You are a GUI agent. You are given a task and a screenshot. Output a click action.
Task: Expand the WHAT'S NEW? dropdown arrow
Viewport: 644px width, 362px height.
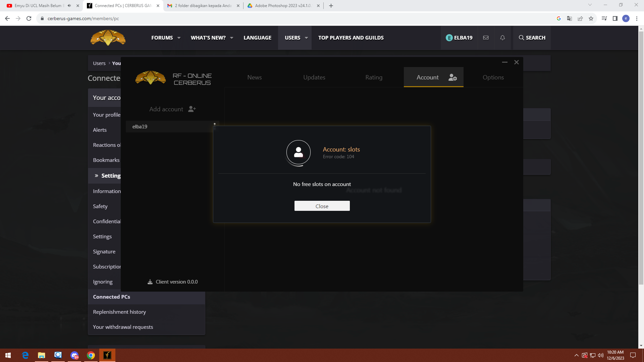(x=231, y=38)
